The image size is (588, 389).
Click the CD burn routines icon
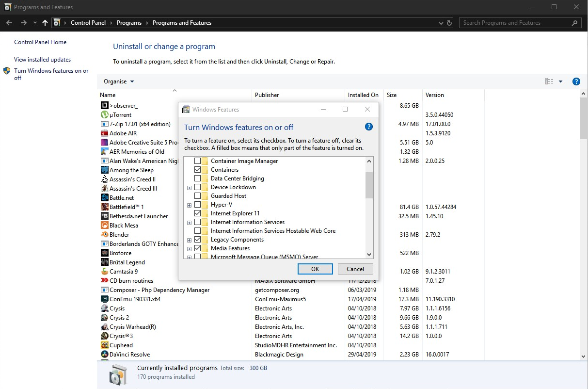tap(104, 280)
